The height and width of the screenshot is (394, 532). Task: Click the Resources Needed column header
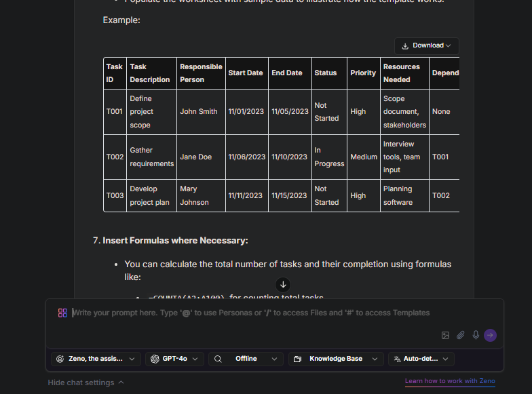pos(404,73)
